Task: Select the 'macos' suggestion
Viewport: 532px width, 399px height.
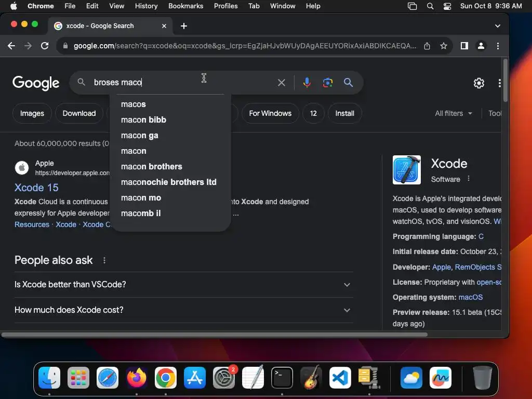Action: [170, 104]
